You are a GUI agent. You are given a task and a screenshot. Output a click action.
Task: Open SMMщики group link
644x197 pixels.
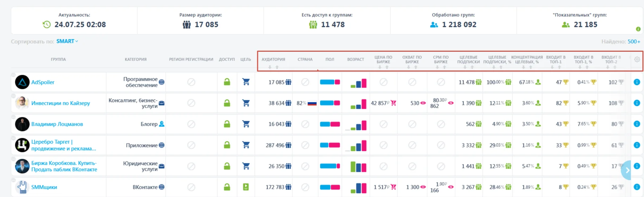44,187
